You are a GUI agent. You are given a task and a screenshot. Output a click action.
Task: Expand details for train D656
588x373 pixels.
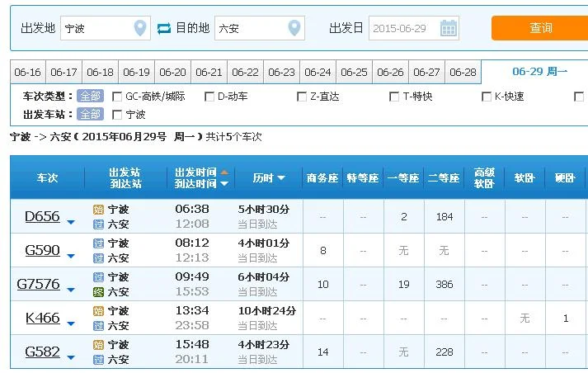pyautogui.click(x=70, y=222)
